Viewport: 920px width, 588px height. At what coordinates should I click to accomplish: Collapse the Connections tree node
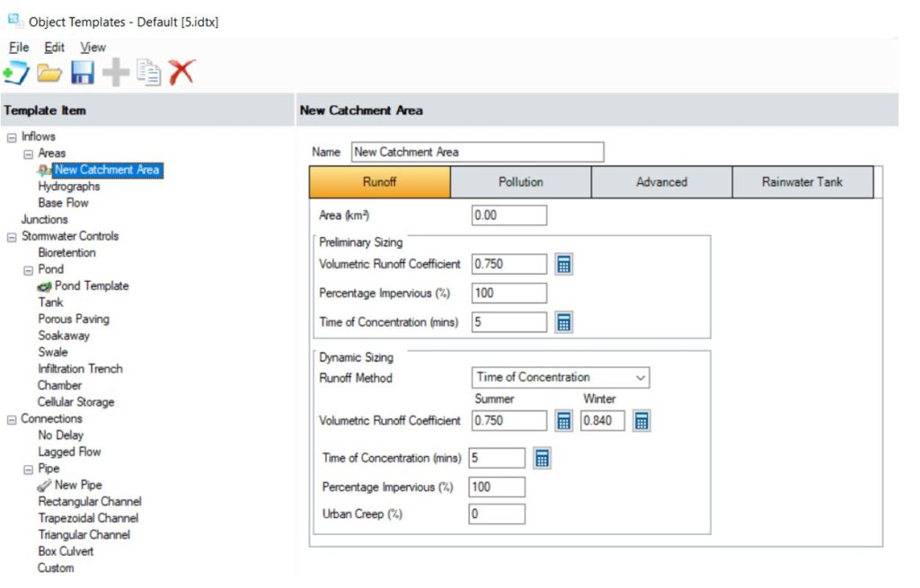coord(12,420)
